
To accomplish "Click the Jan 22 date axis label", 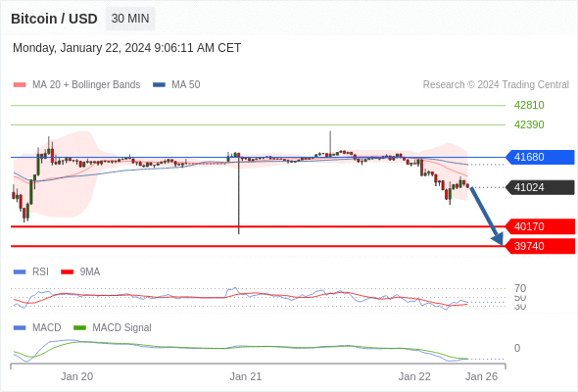I will (414, 377).
